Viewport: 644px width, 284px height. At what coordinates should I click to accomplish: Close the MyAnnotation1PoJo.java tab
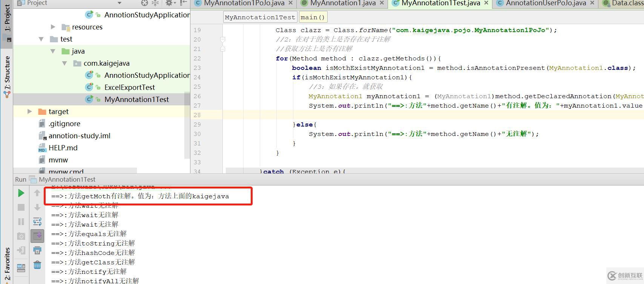coord(290,3)
